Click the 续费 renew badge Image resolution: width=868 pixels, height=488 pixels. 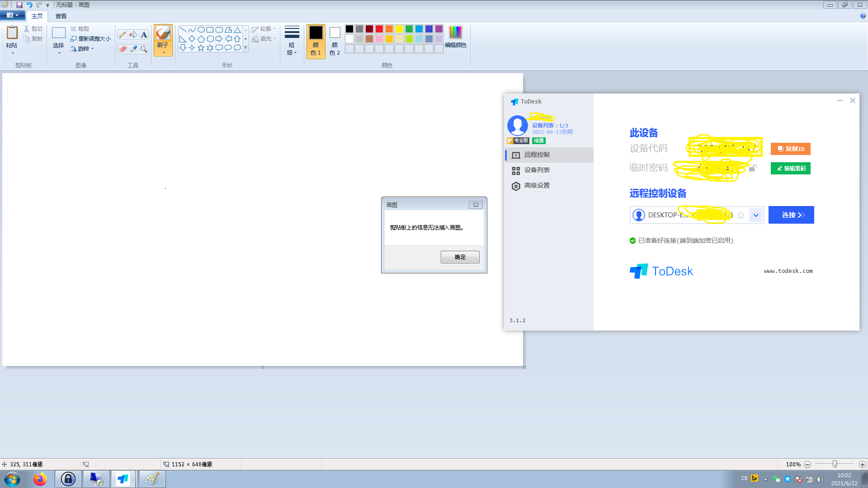pos(538,141)
